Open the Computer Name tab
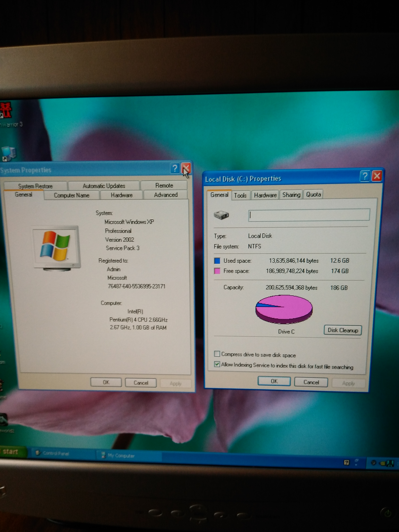The height and width of the screenshot is (532, 399). [x=72, y=195]
